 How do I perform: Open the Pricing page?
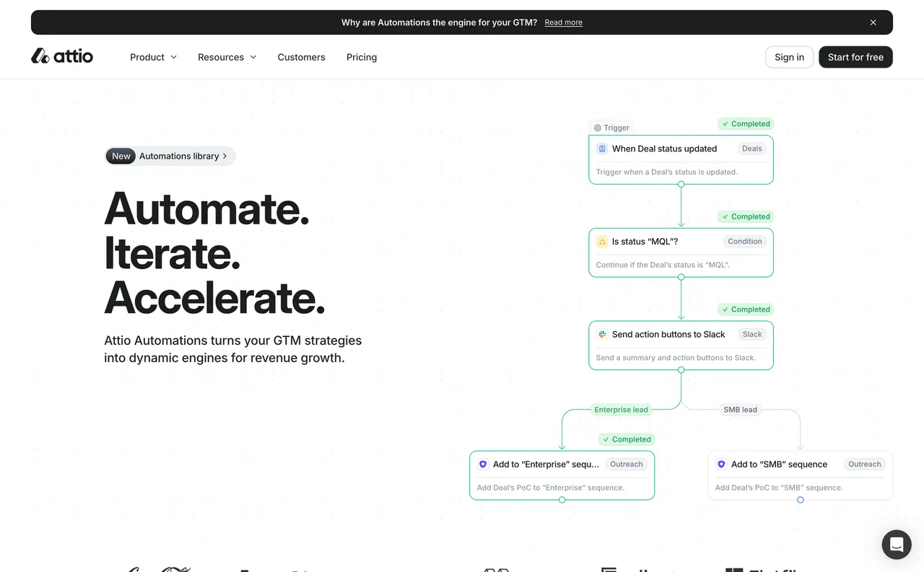(362, 57)
